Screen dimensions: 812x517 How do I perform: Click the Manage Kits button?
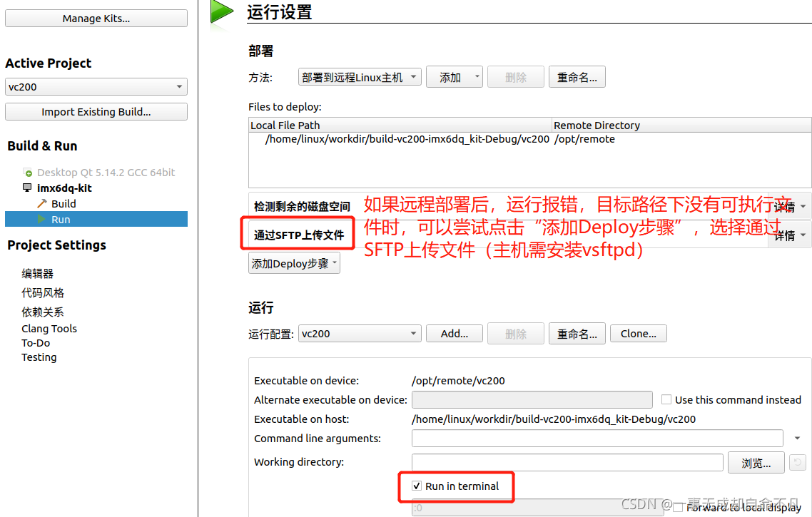tap(96, 18)
